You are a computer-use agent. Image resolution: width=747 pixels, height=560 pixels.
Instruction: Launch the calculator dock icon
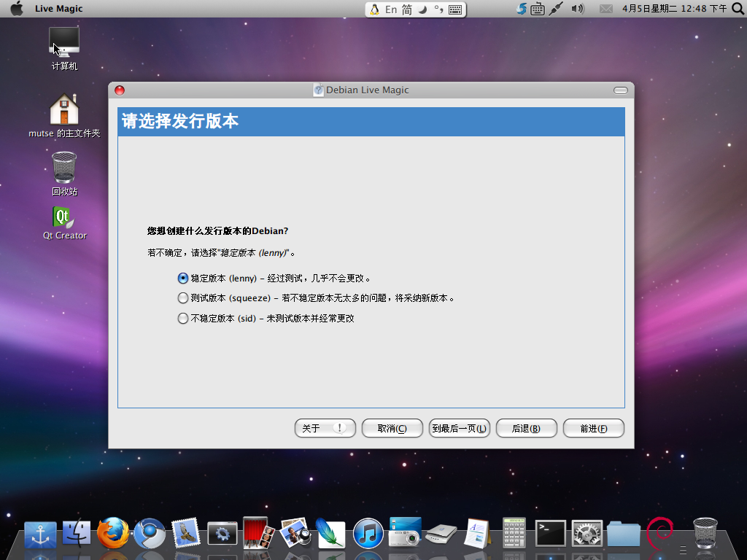514,533
